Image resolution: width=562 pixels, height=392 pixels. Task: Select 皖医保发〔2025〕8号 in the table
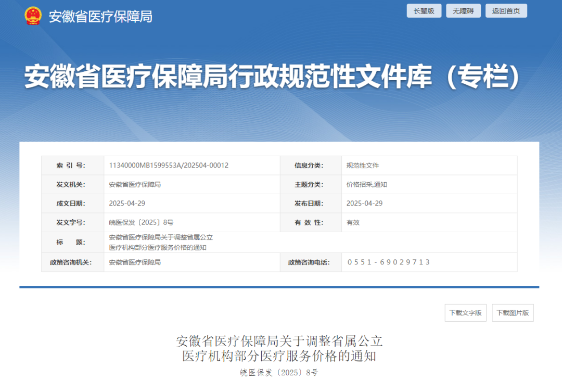click(141, 222)
